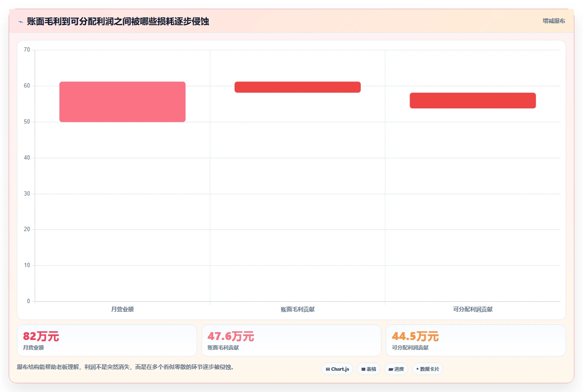Click the y-axis value 20
Viewport: 583px width, 392px height.
coord(27,229)
